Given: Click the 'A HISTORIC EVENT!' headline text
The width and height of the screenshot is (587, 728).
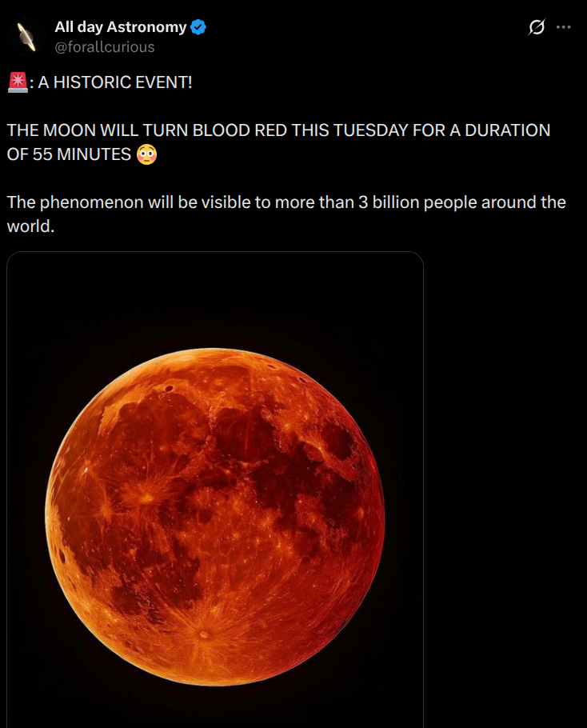Looking at the screenshot, I should click(x=115, y=82).
